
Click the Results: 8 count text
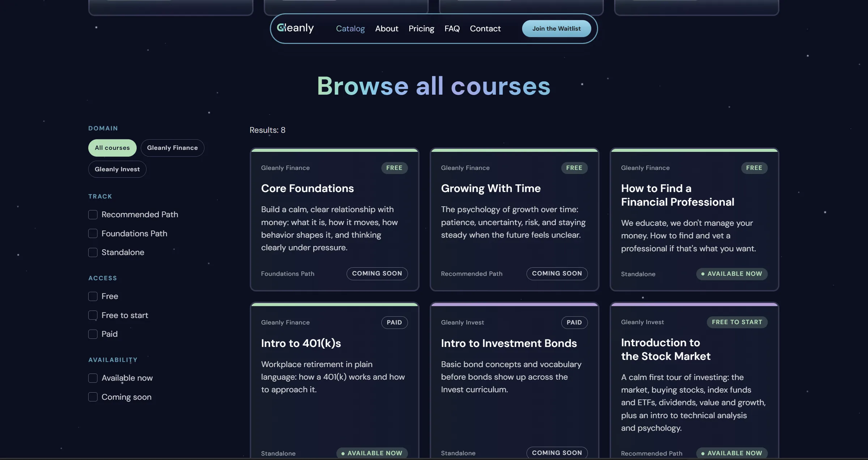pyautogui.click(x=267, y=130)
